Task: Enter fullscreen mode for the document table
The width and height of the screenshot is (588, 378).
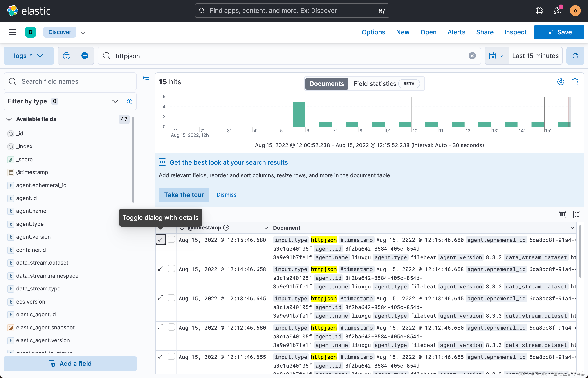Action: (x=577, y=214)
